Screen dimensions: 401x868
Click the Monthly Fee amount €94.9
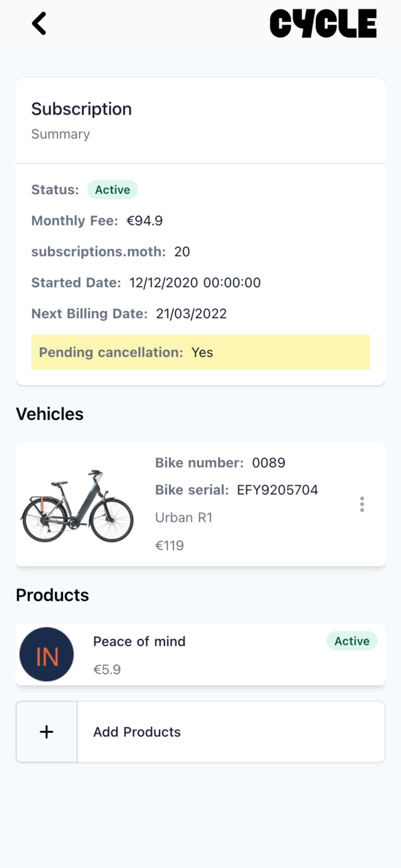click(144, 221)
